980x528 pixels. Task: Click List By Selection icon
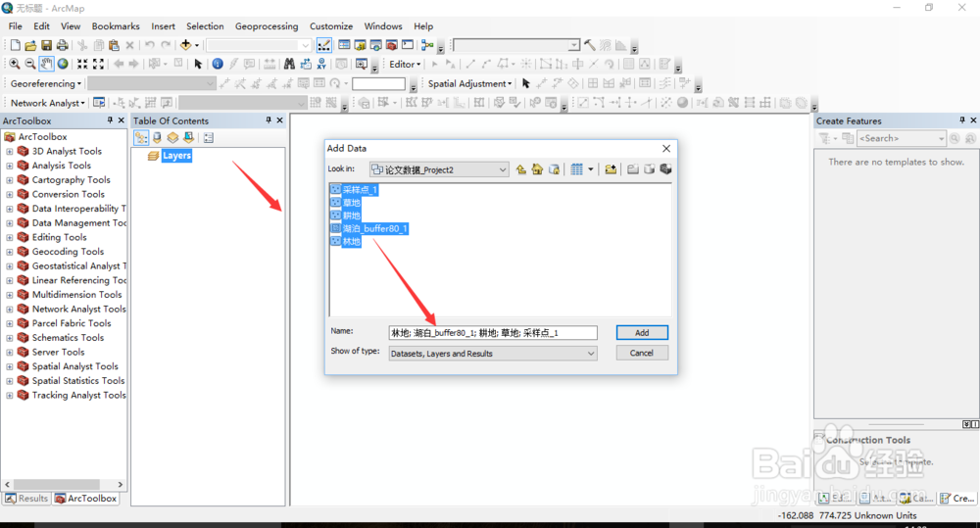tap(189, 137)
